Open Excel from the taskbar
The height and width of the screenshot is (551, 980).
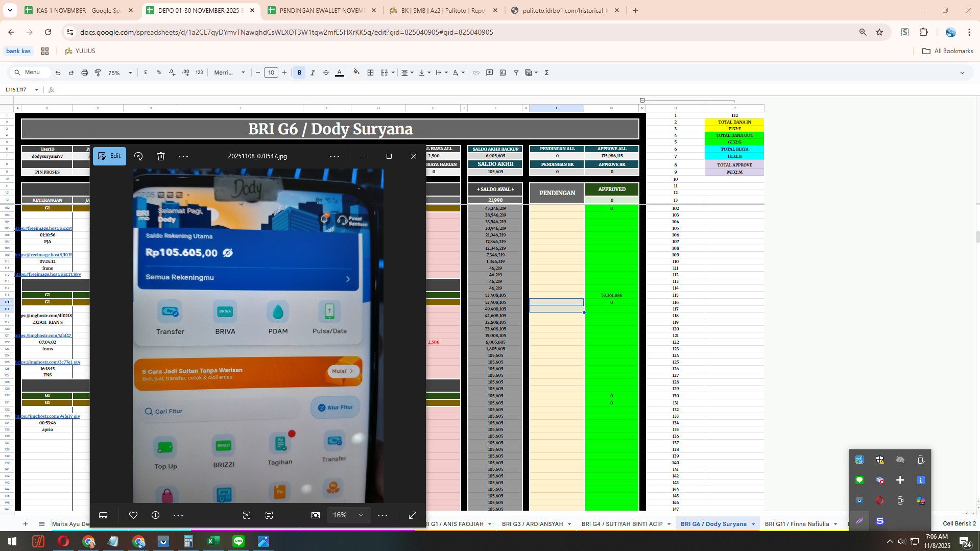pos(213,541)
